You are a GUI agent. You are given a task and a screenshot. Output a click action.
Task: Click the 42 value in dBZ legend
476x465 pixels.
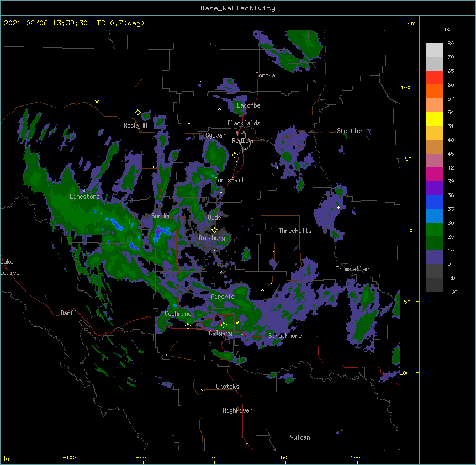(451, 167)
